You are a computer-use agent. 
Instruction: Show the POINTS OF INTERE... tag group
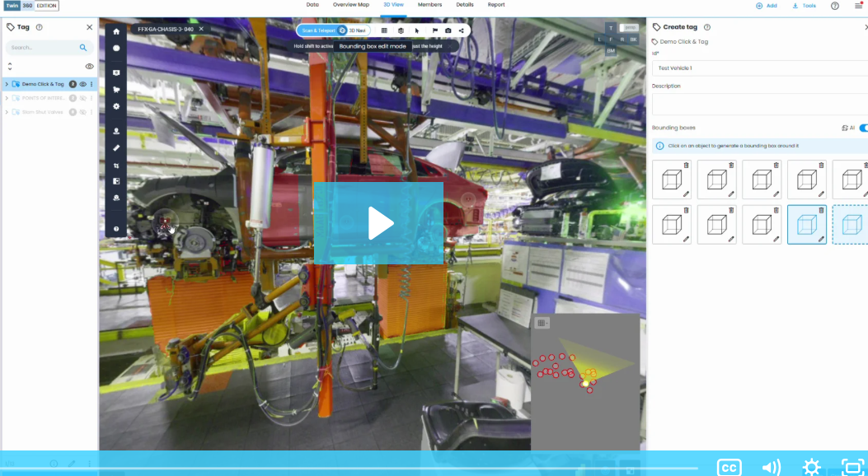click(82, 98)
